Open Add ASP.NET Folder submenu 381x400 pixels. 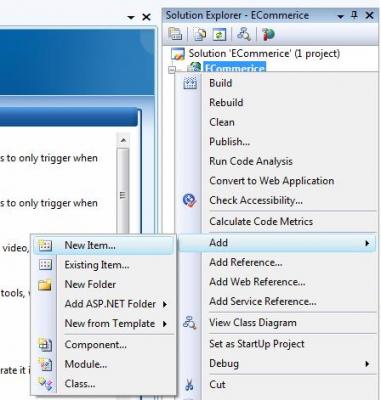(103, 304)
